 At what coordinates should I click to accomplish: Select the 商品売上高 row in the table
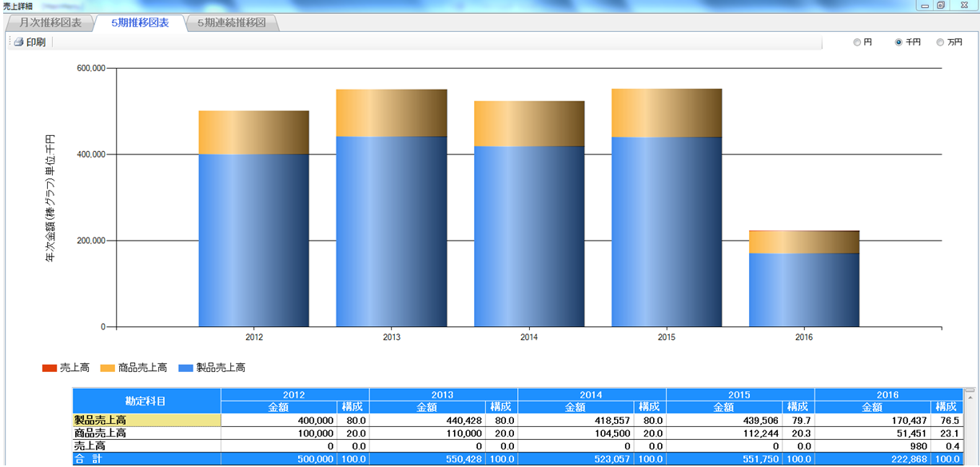tap(146, 433)
